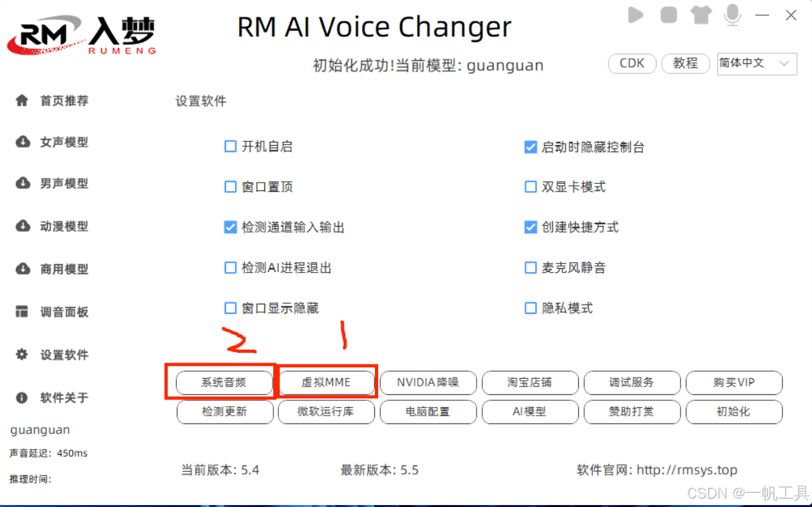Enable 检测AI进程退出 checkbox
The image size is (812, 507).
tap(230, 267)
